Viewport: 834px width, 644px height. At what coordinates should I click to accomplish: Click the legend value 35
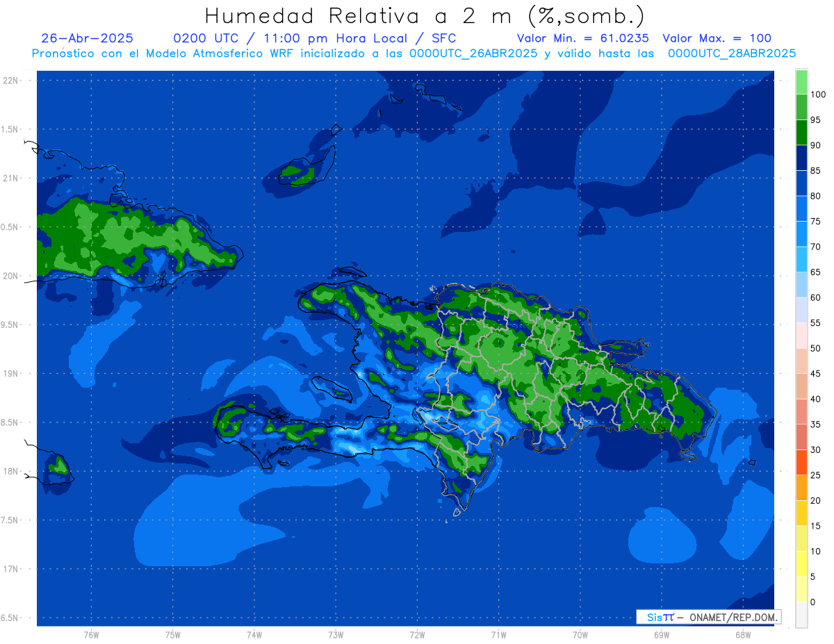click(x=815, y=424)
